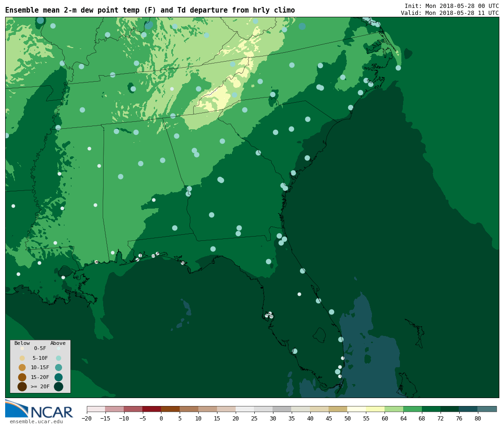Click the colorbar segment between 72 and 76
Image resolution: width=504 pixels, height=427 pixels.
pos(450,409)
